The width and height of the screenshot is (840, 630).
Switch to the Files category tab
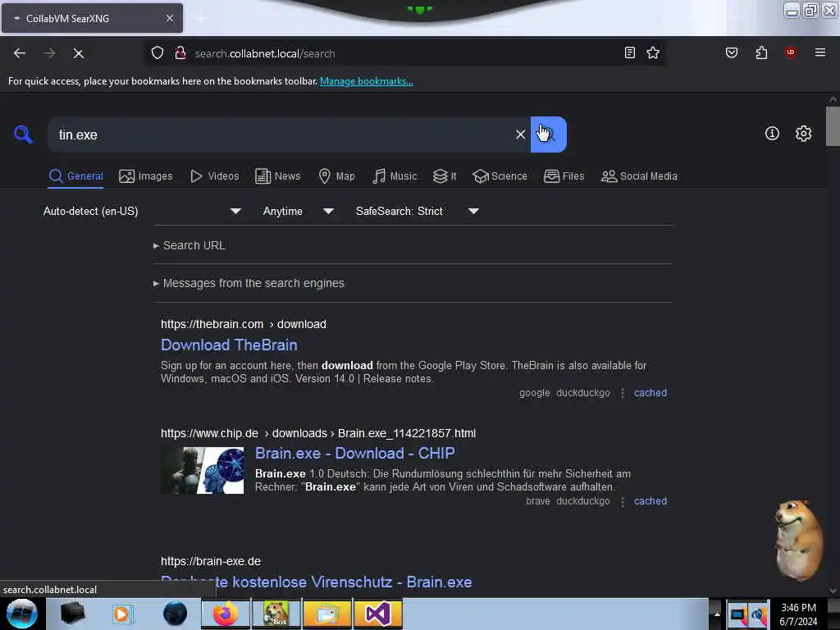click(564, 176)
